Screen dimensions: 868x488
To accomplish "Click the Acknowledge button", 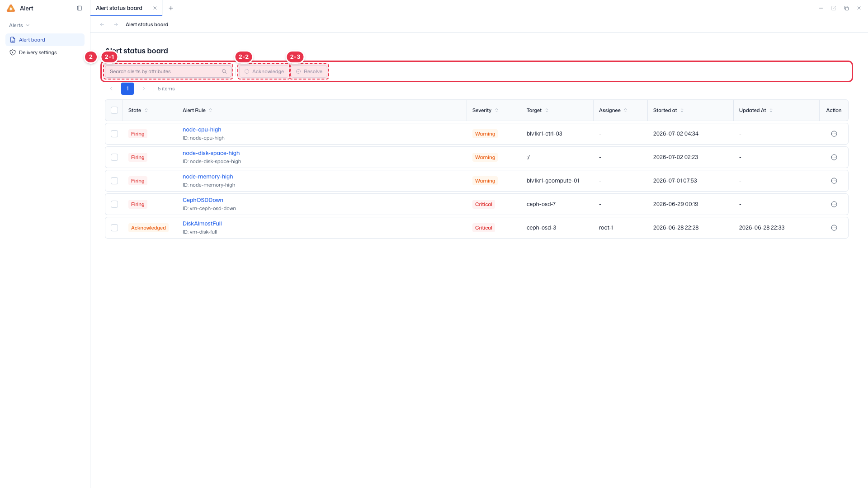I will coord(264,71).
